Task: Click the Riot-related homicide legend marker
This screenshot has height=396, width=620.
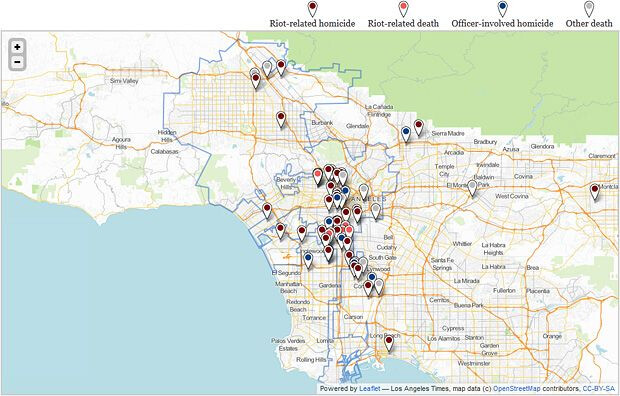Action: point(312,9)
